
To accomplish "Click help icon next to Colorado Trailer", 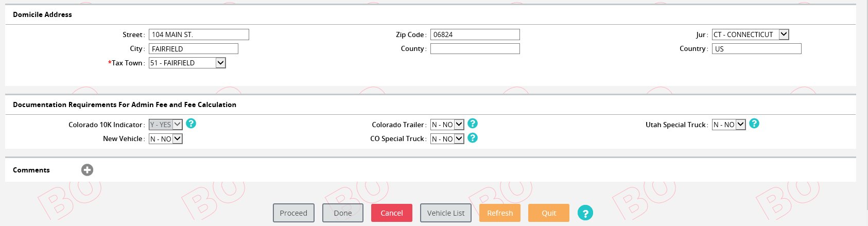I will [473, 124].
